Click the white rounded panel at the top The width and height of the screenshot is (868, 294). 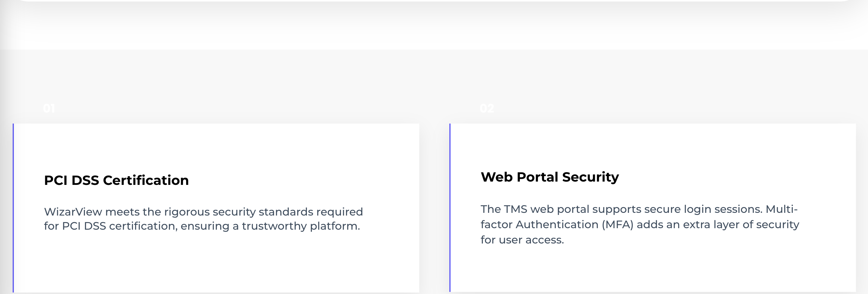click(x=434, y=23)
